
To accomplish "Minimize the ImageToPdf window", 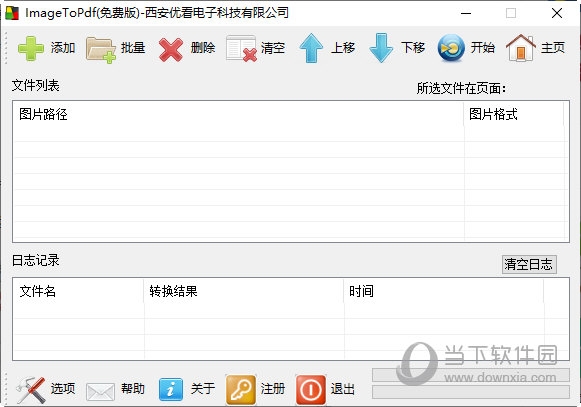I will coord(466,13).
